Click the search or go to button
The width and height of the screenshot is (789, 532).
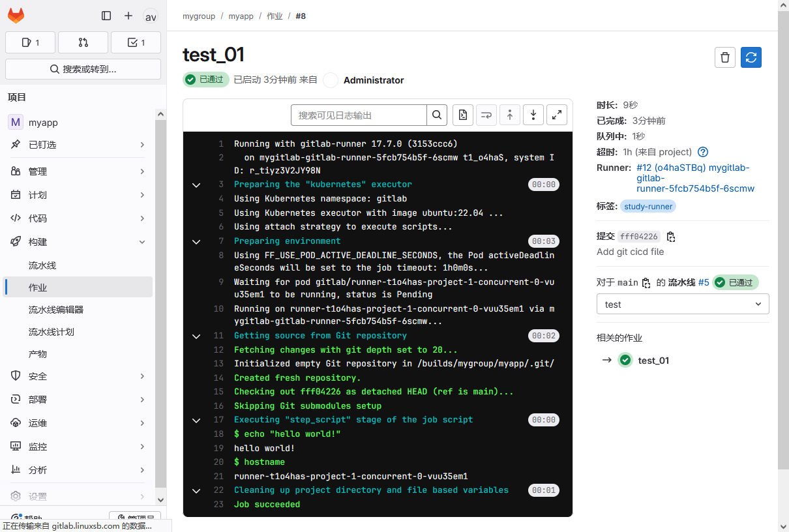click(83, 69)
